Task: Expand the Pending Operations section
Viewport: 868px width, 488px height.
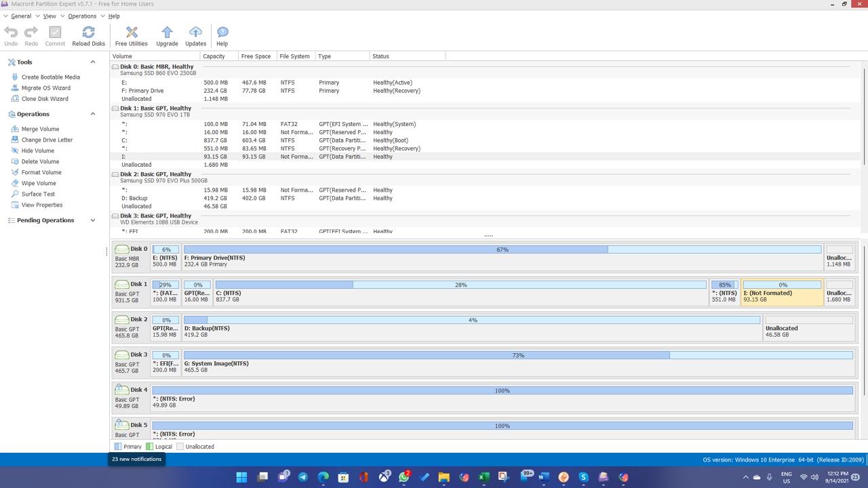Action: tap(92, 220)
